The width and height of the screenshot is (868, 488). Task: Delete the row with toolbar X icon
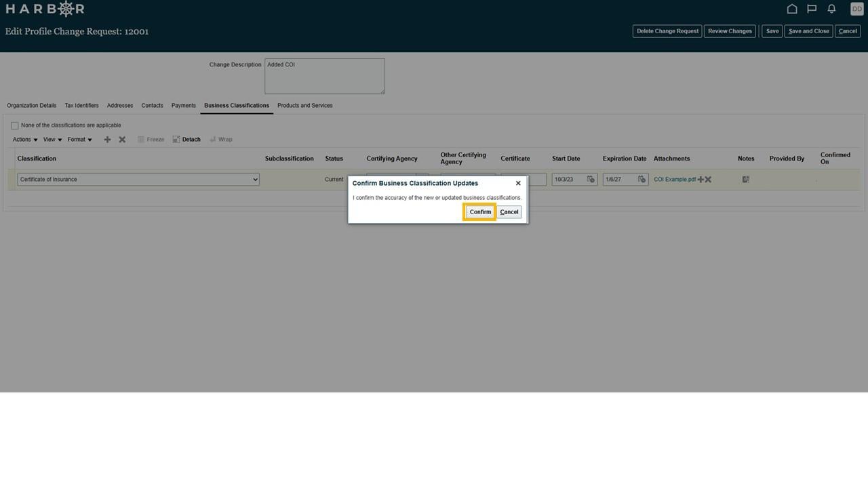(122, 140)
